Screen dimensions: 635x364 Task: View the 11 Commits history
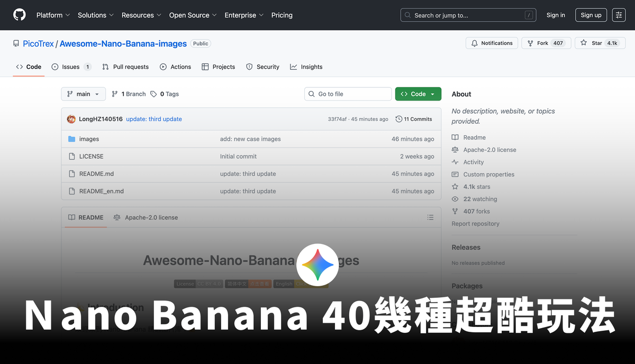pyautogui.click(x=414, y=119)
